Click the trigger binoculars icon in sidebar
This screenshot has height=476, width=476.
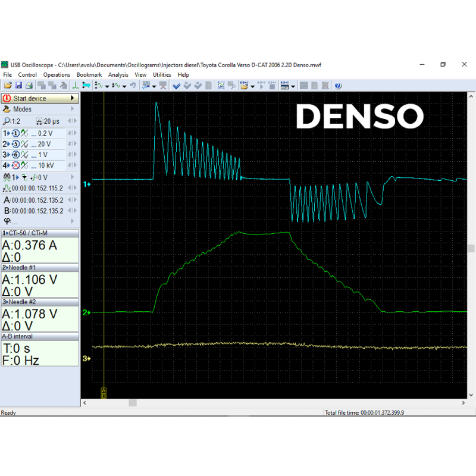click(x=7, y=177)
